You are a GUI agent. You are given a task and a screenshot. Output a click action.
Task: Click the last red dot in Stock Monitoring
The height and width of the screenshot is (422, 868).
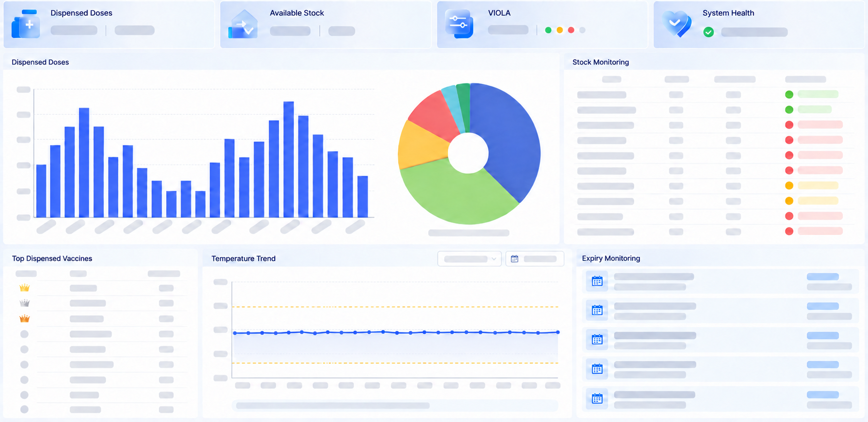pyautogui.click(x=789, y=231)
